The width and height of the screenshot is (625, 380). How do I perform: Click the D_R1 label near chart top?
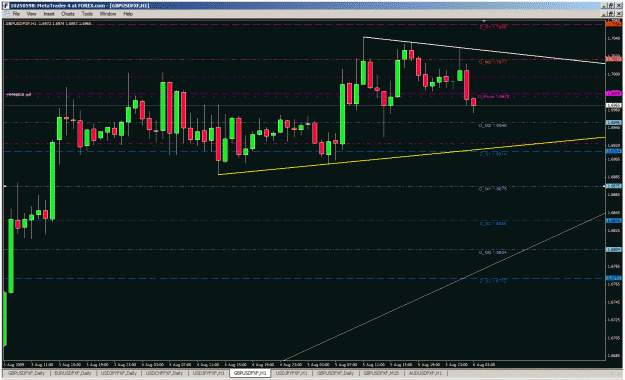pyautogui.click(x=493, y=27)
